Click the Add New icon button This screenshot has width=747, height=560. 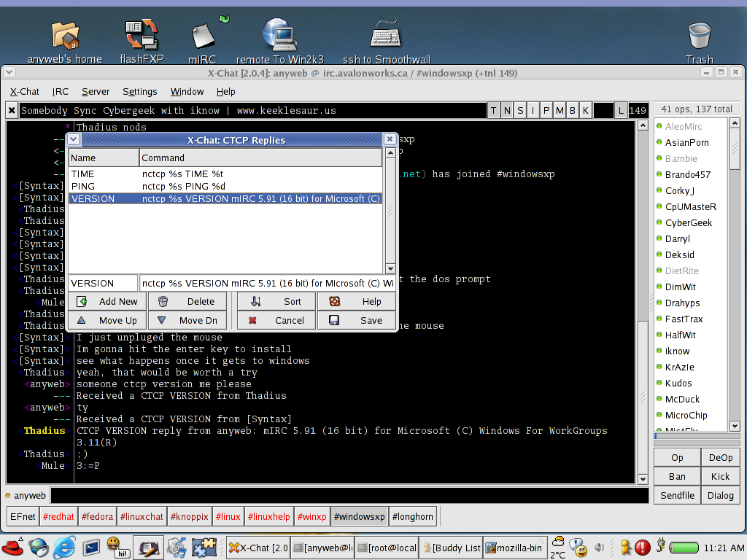point(107,301)
